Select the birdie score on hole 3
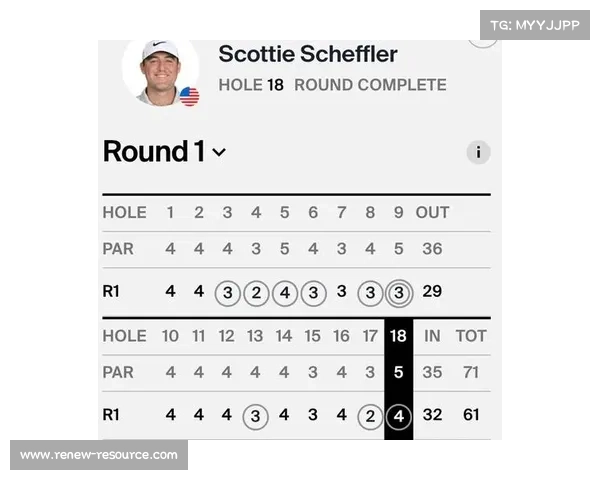 (228, 293)
